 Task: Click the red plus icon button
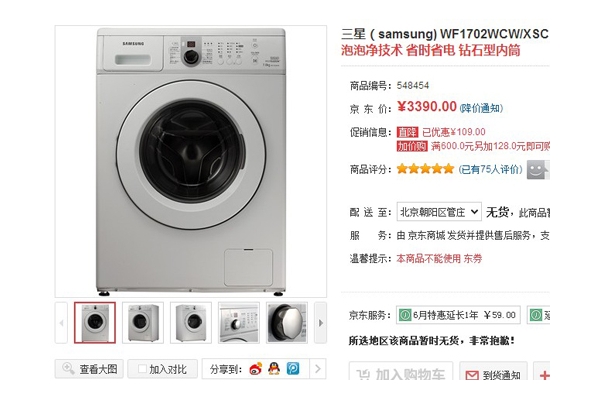tap(545, 376)
